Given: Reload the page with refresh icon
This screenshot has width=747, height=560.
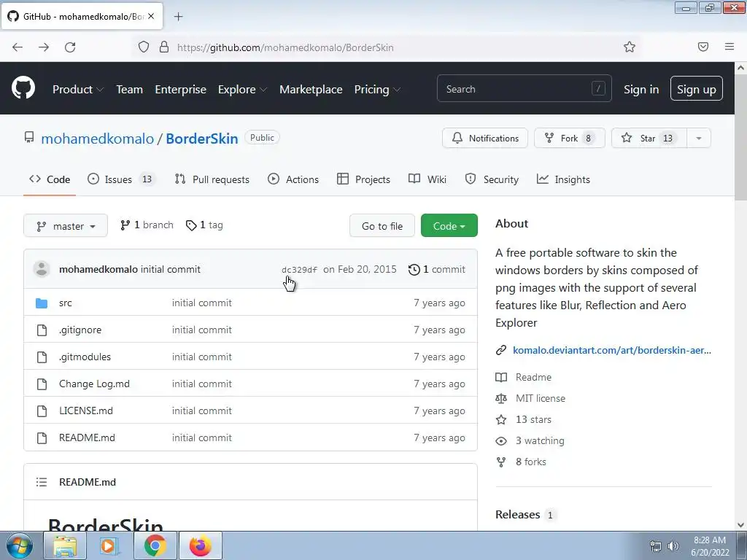Looking at the screenshot, I should coord(70,47).
